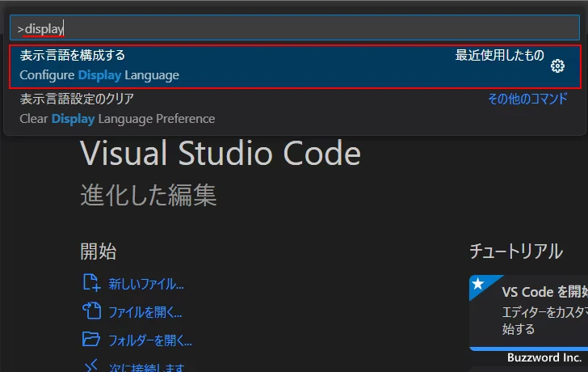
Task: Click the new file icon under 開始
Action: [91, 283]
